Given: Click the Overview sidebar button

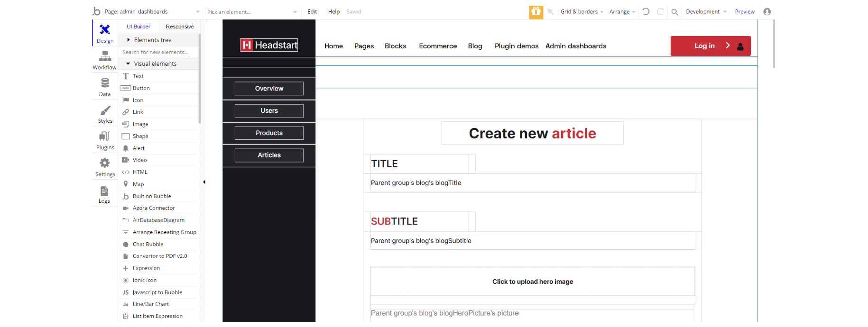Looking at the screenshot, I should point(269,89).
